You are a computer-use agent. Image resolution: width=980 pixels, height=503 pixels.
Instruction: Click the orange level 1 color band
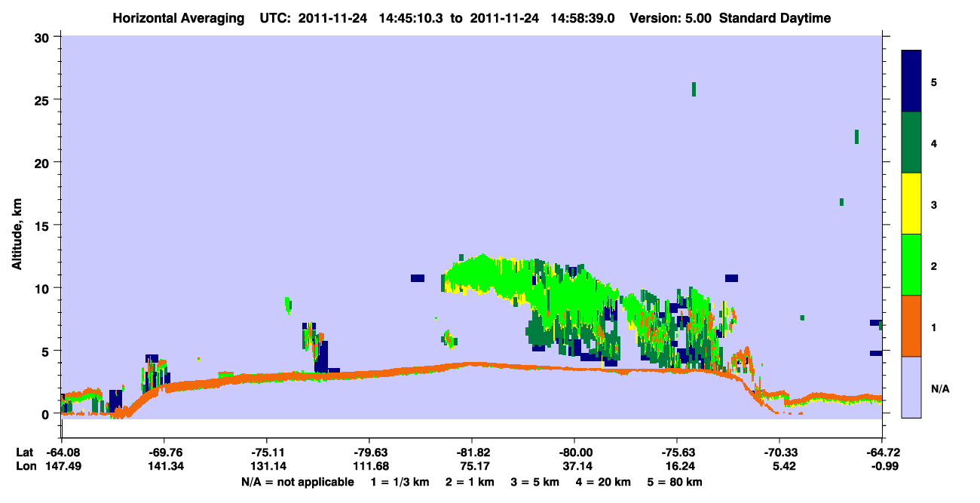coord(911,326)
